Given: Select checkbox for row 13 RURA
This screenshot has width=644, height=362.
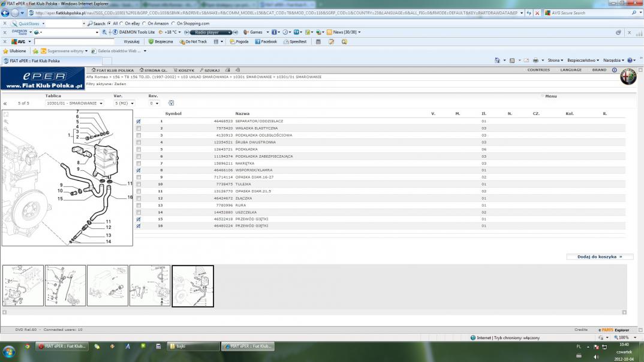Looking at the screenshot, I should pyautogui.click(x=139, y=206).
